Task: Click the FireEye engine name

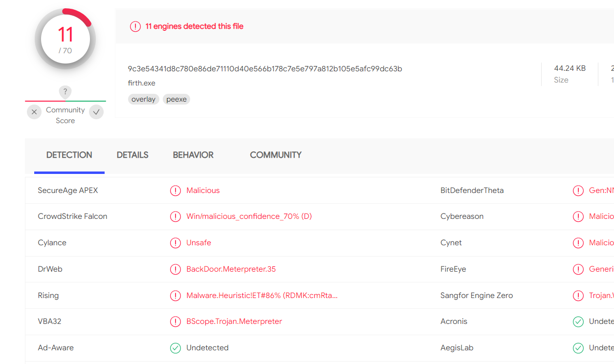Action: tap(453, 269)
